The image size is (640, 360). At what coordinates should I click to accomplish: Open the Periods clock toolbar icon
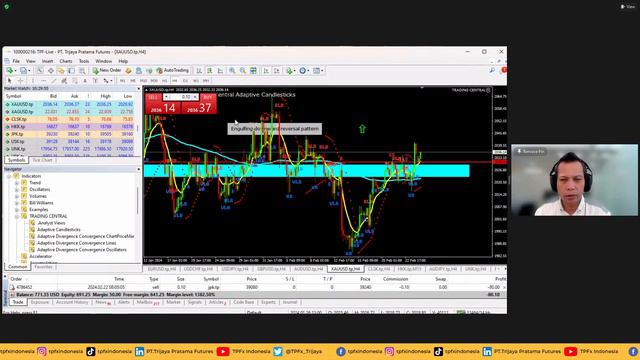[x=302, y=71]
